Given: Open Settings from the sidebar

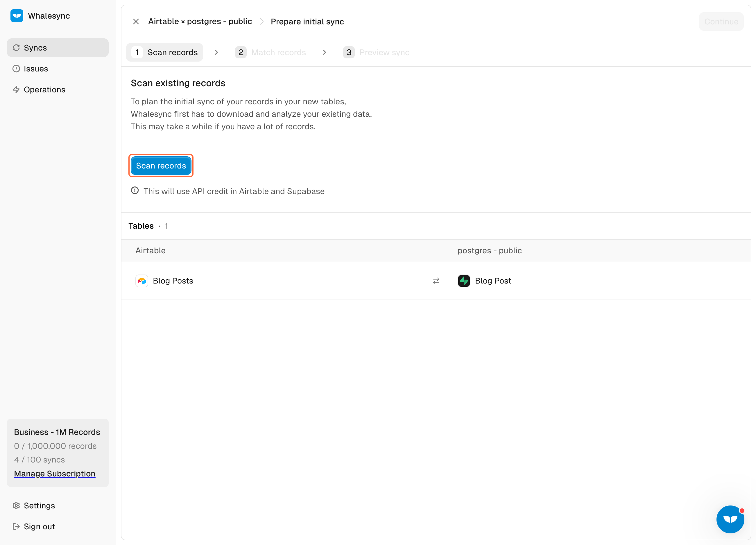Looking at the screenshot, I should pyautogui.click(x=58, y=506).
